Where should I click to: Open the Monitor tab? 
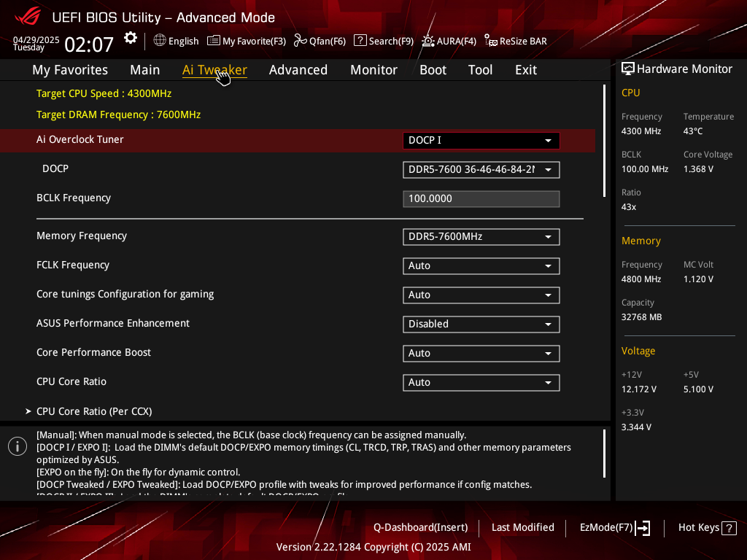pyautogui.click(x=373, y=70)
